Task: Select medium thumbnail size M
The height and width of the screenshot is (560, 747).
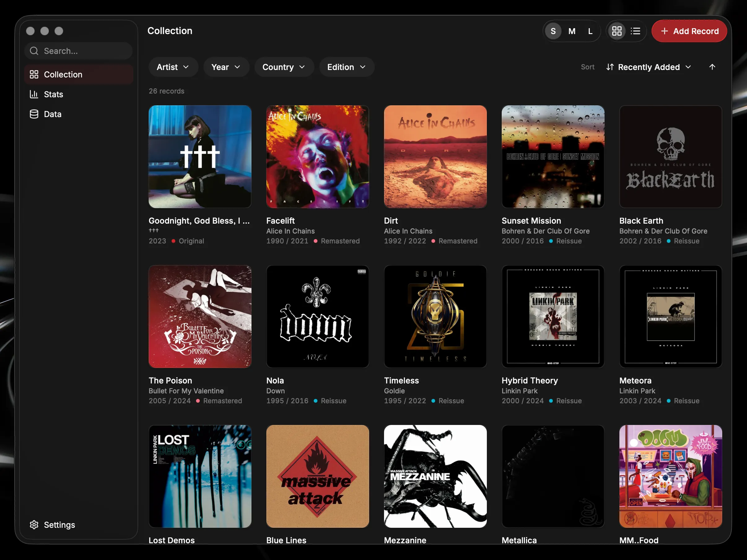Action: pos(572,31)
